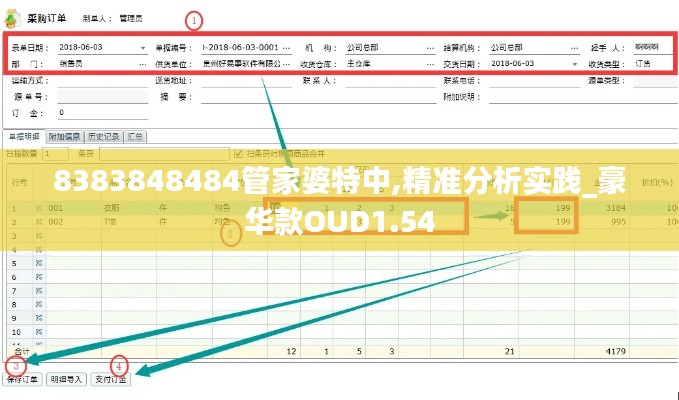Image resolution: width=679 pixels, height=400 pixels.
Task: Click the 采购订单 app icon at top-left
Action: [12, 18]
